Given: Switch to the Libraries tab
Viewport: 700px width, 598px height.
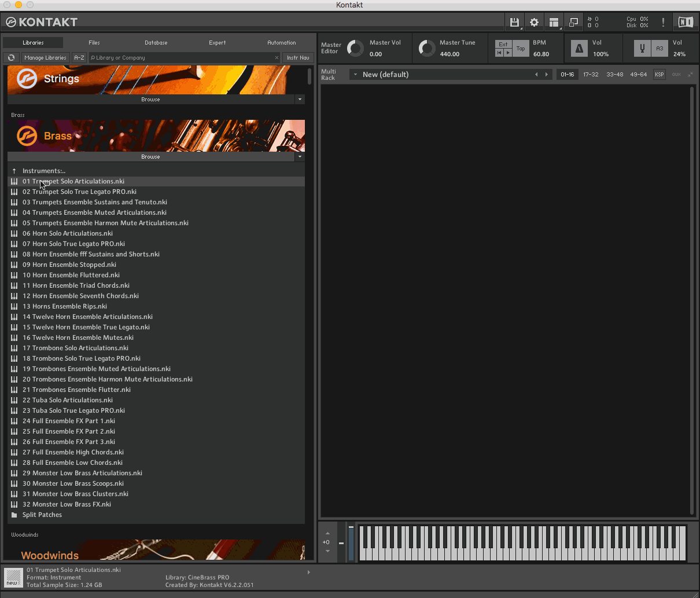Looking at the screenshot, I should point(33,43).
